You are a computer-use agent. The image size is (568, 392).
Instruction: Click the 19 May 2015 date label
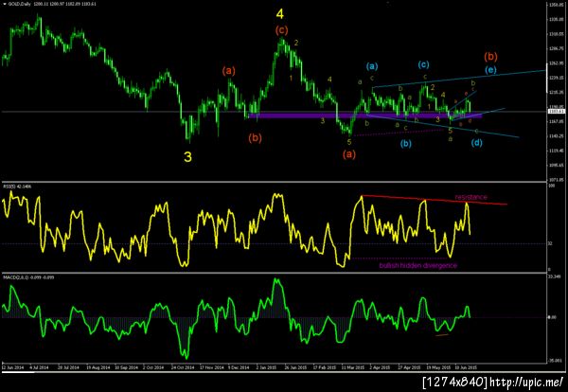tap(438, 367)
